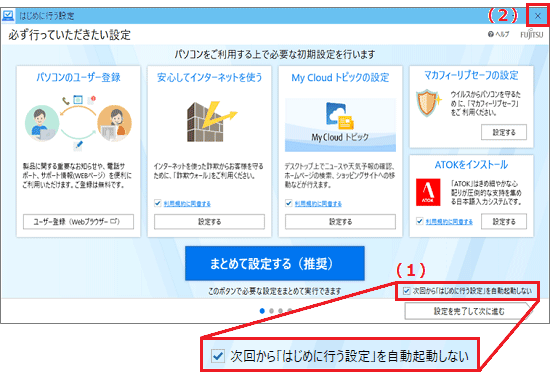The height and width of the screenshot is (390, 550).
Task: Click the 安心してインターネットを使う heading
Action: tap(209, 77)
